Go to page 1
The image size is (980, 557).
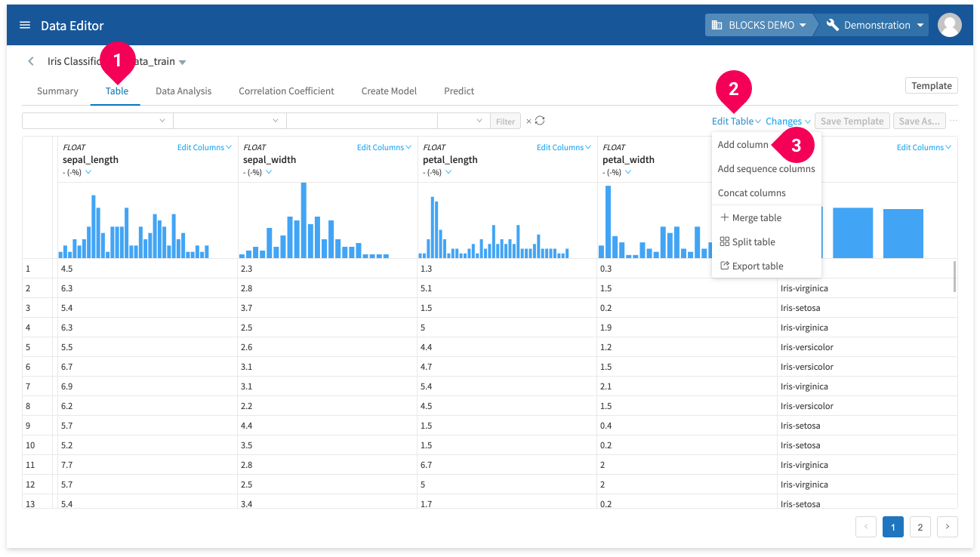(893, 527)
